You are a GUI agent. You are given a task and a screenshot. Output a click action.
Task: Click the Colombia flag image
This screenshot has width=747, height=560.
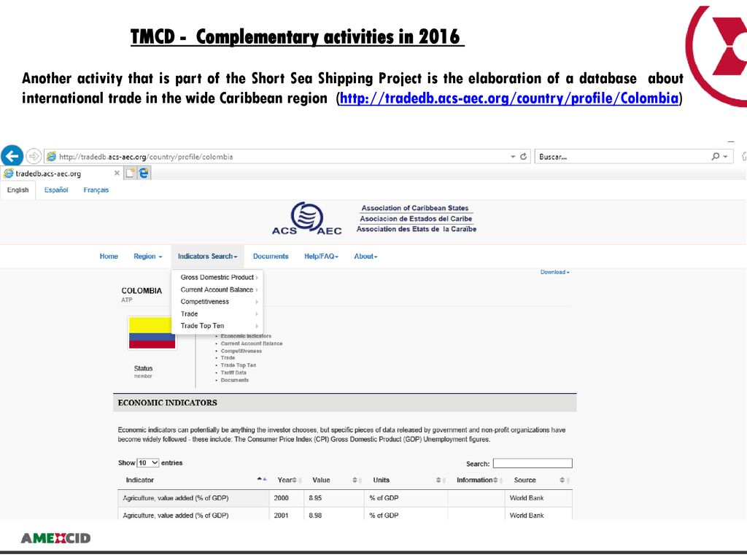pos(152,333)
